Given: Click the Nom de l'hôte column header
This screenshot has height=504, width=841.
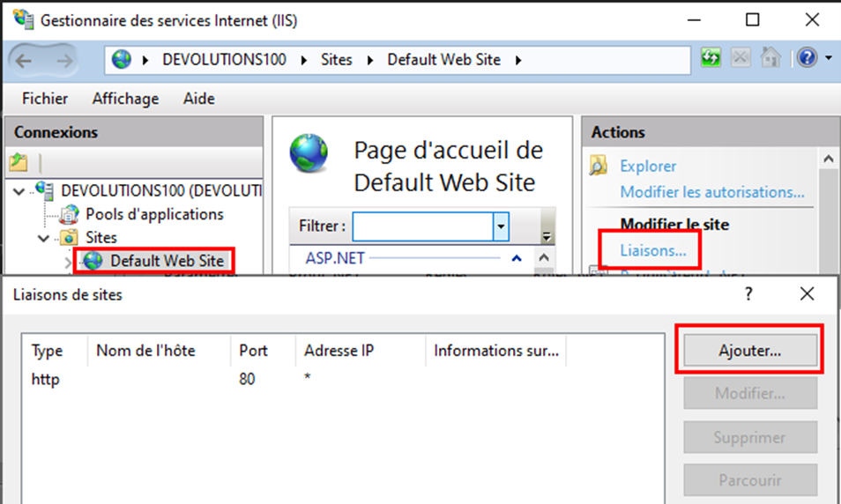Looking at the screenshot, I should click(x=159, y=351).
